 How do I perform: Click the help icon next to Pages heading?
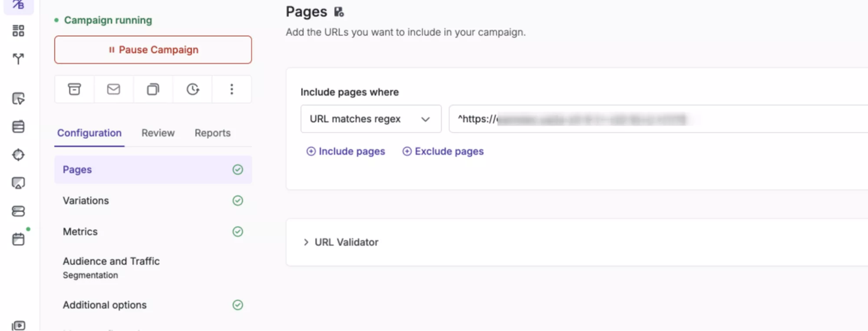[339, 12]
